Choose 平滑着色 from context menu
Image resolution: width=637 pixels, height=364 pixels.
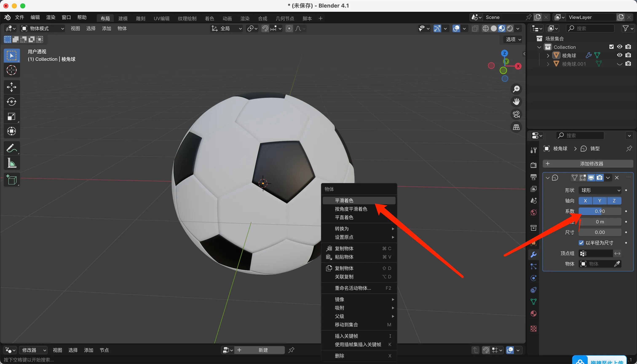tap(344, 201)
